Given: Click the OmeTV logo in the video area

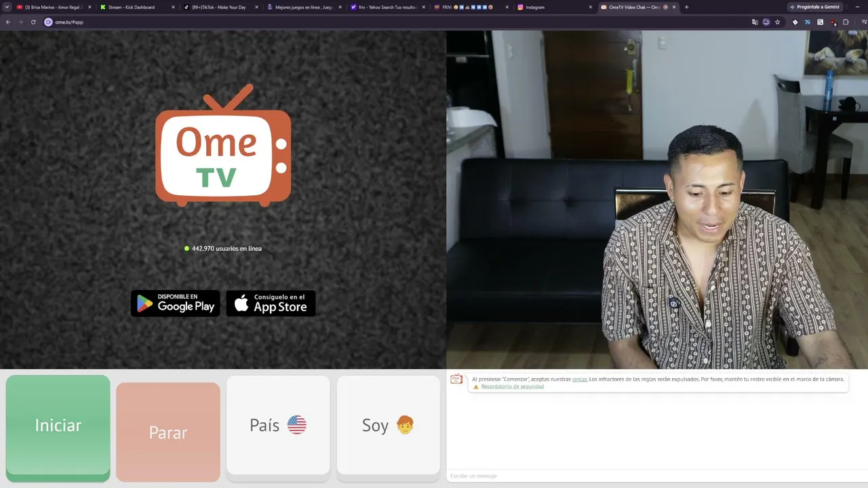Looking at the screenshot, I should click(x=223, y=146).
